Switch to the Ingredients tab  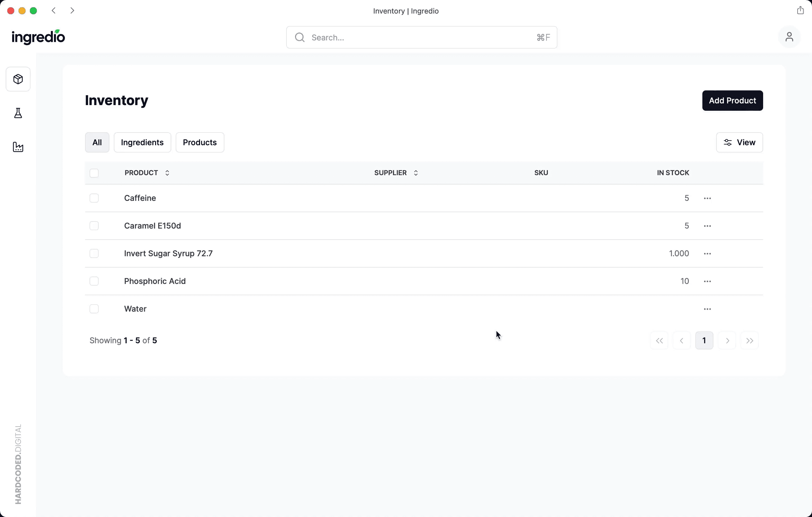click(x=142, y=142)
